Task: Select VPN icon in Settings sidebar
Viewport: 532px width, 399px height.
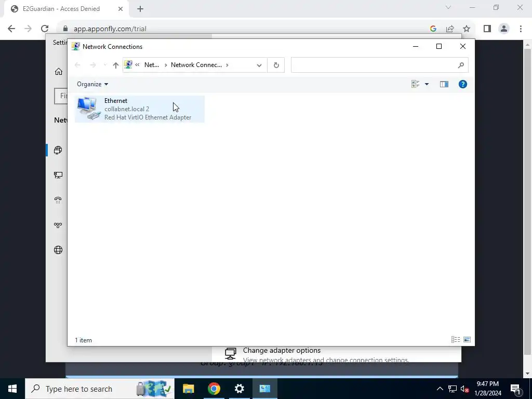Action: pos(58,225)
